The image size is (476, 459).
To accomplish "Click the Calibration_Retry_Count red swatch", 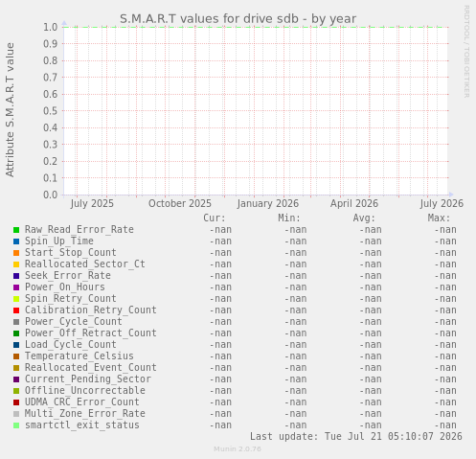I will pyautogui.click(x=16, y=310).
